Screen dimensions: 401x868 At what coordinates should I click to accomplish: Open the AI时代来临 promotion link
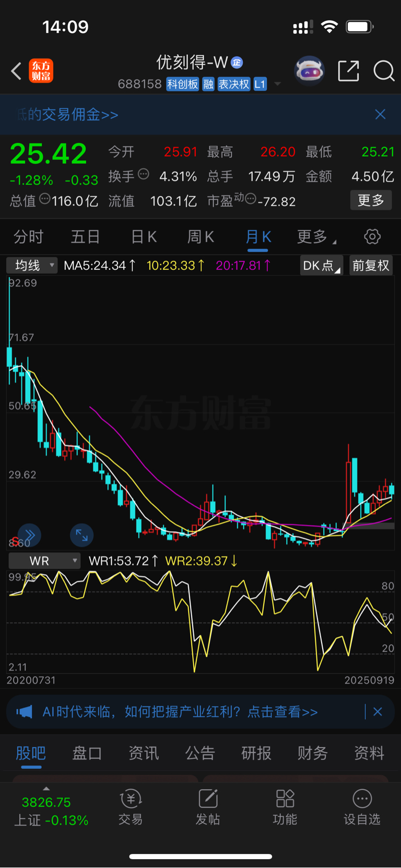pyautogui.click(x=180, y=712)
